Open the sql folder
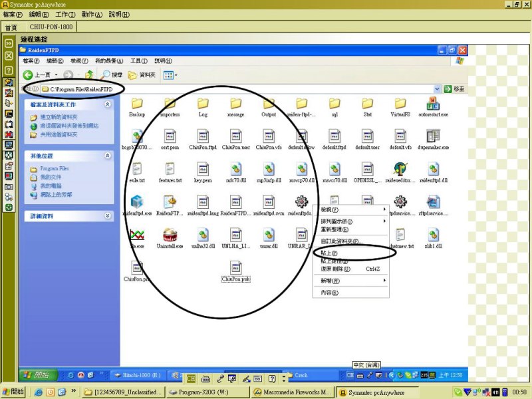The image size is (532, 399). click(334, 107)
